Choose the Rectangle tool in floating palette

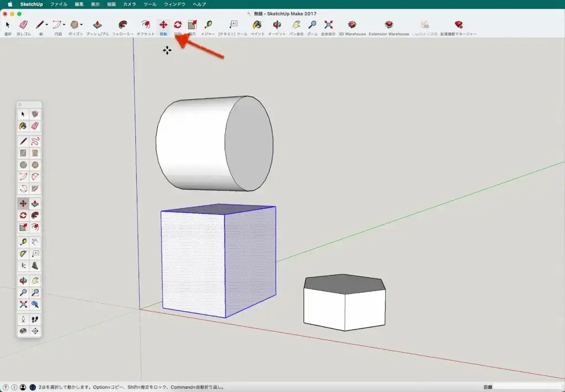(23, 153)
